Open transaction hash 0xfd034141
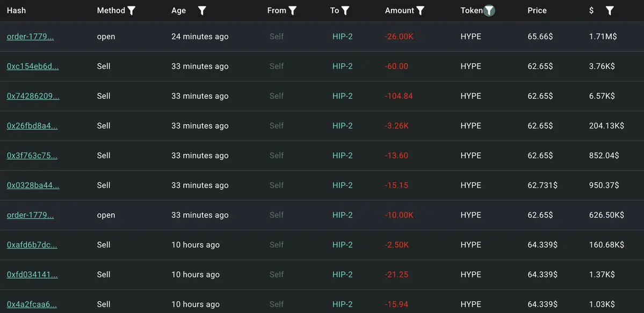 coord(32,274)
